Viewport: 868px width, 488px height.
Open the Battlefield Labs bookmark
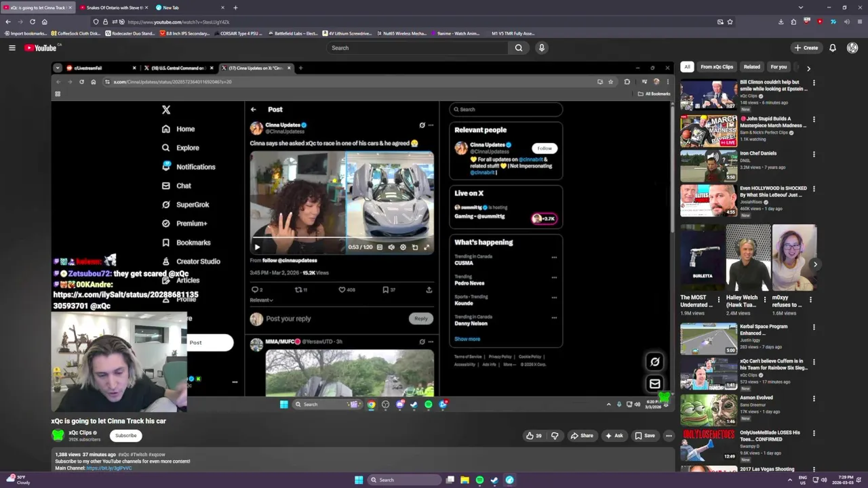pos(292,33)
